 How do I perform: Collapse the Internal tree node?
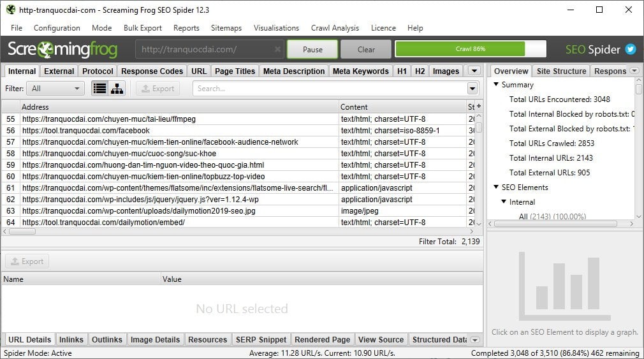(x=504, y=202)
